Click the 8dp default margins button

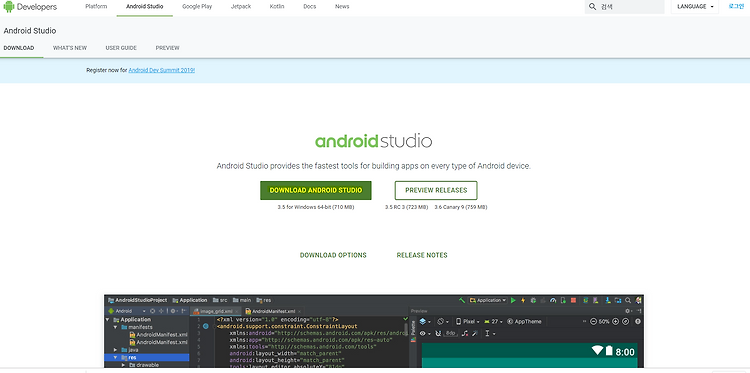(451, 333)
